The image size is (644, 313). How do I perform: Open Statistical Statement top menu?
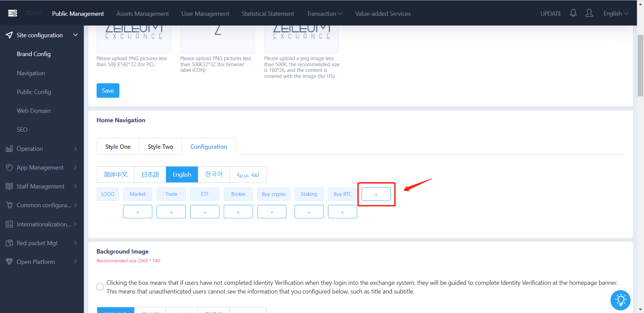(x=268, y=13)
